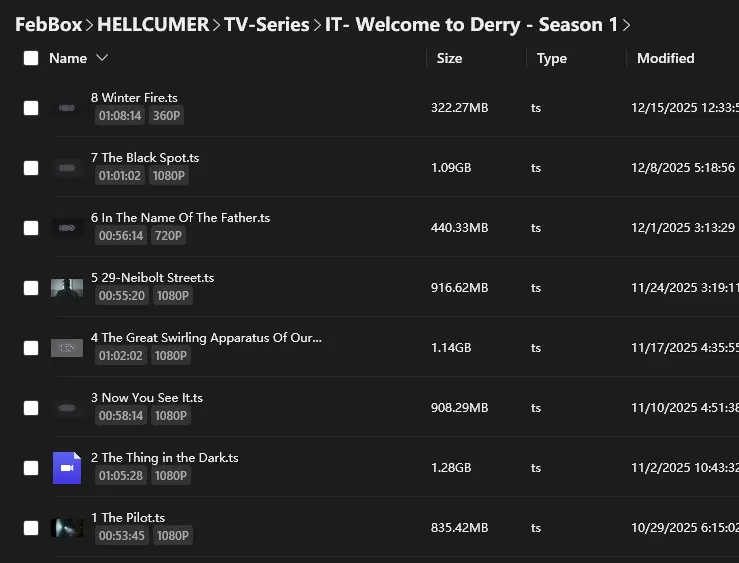This screenshot has height=563, width=739.
Task: Click the thumbnail for 6 In The Name Of The Father
Action: 67,228
